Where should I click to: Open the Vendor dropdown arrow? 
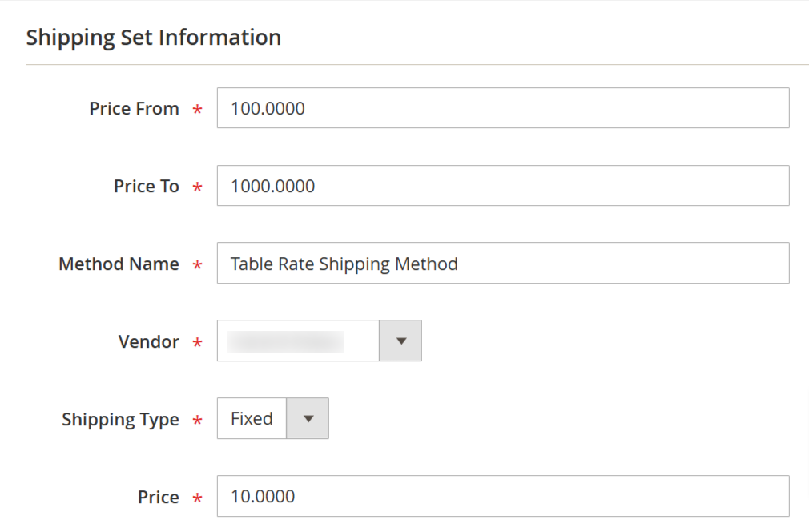click(x=401, y=341)
